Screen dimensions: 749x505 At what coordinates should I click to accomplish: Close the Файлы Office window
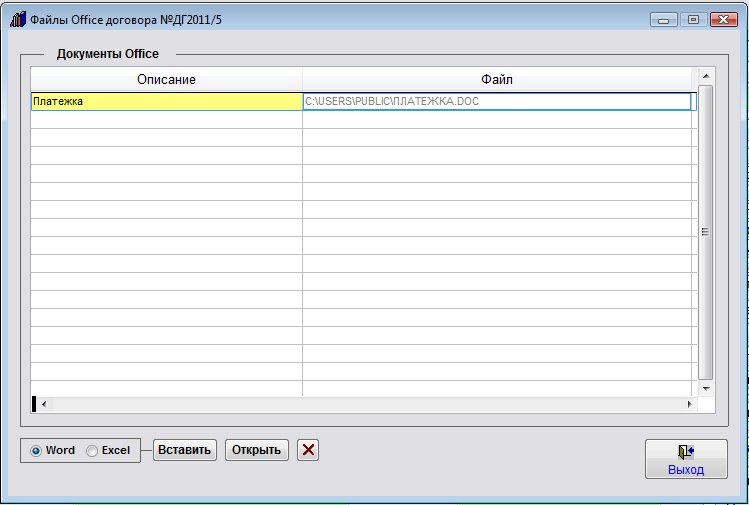(724, 20)
